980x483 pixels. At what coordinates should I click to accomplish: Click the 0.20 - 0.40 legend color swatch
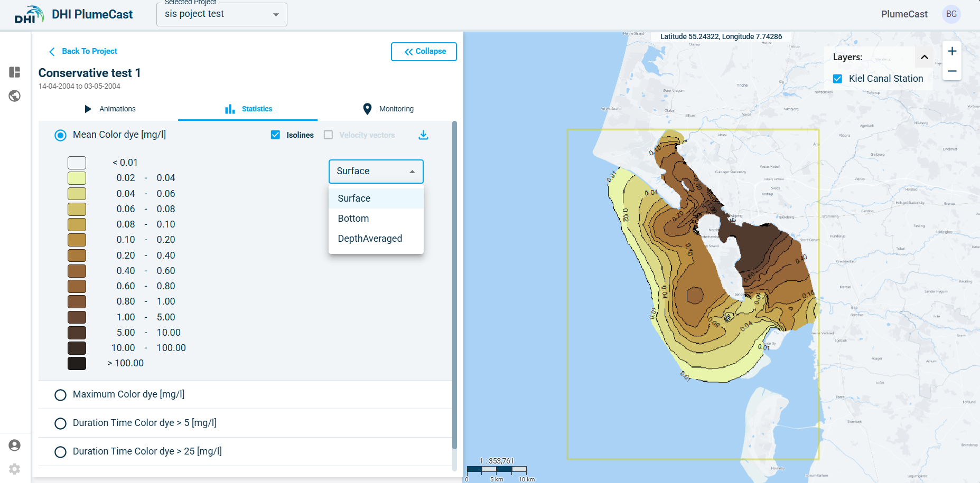pos(77,255)
